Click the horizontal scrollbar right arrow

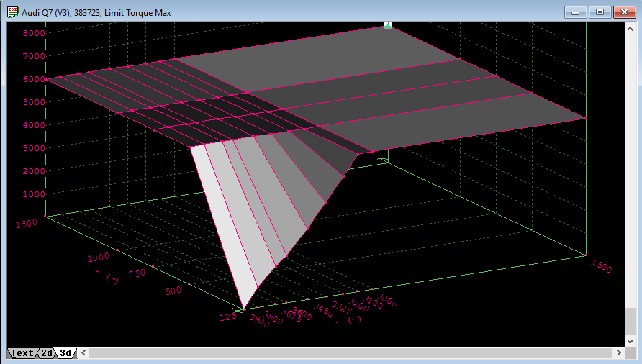[618, 353]
